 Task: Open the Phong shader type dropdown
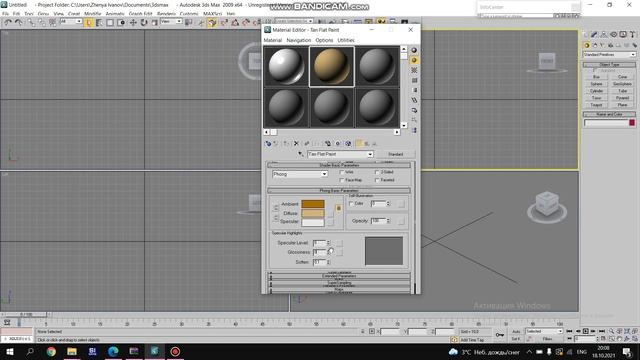coord(300,174)
